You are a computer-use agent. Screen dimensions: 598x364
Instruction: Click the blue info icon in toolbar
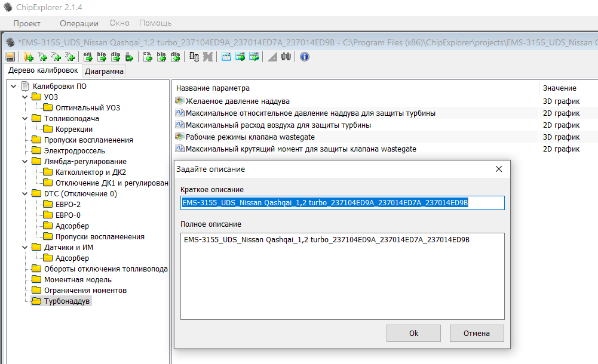point(305,57)
